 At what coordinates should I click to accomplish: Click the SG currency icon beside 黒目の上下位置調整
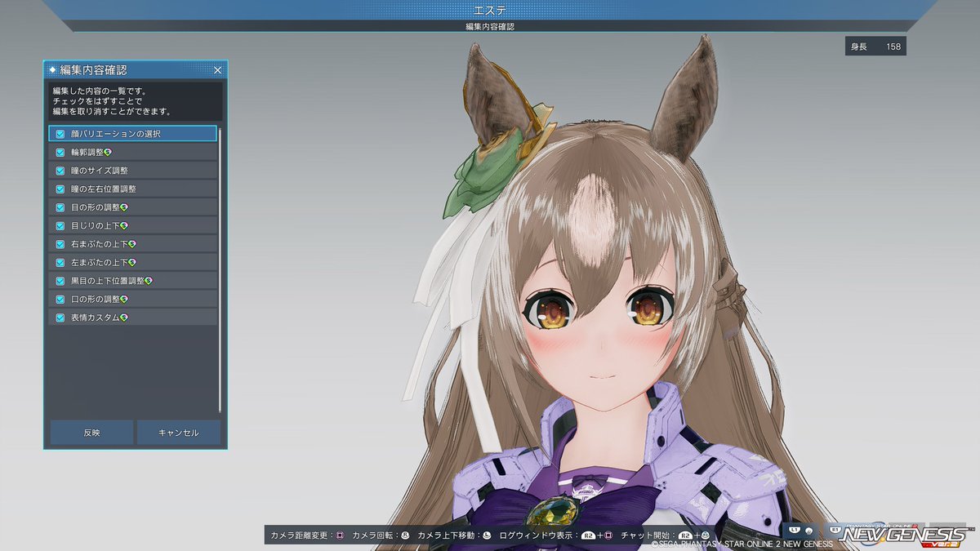coord(149,281)
